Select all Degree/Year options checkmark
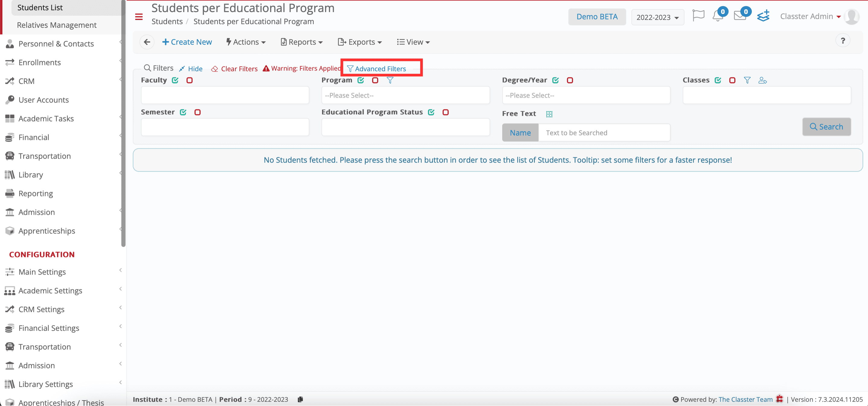Screen dimensions: 868x406 point(555,80)
